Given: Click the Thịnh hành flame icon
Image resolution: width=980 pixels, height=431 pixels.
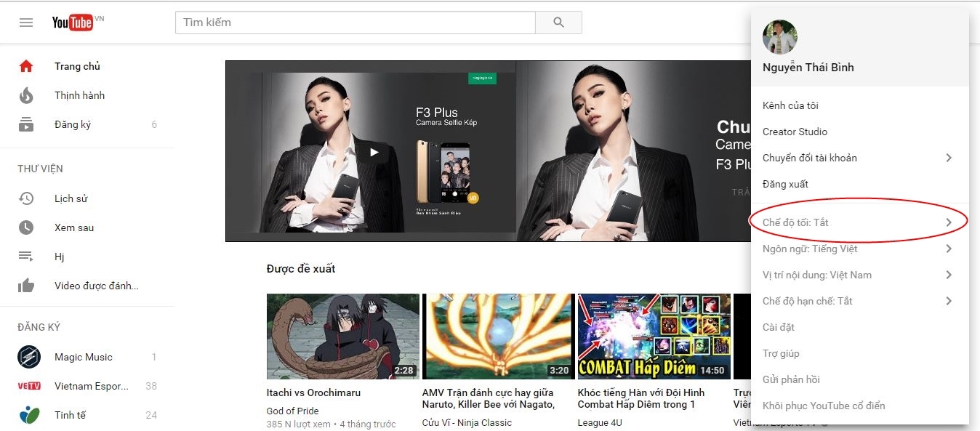Looking at the screenshot, I should [x=26, y=95].
